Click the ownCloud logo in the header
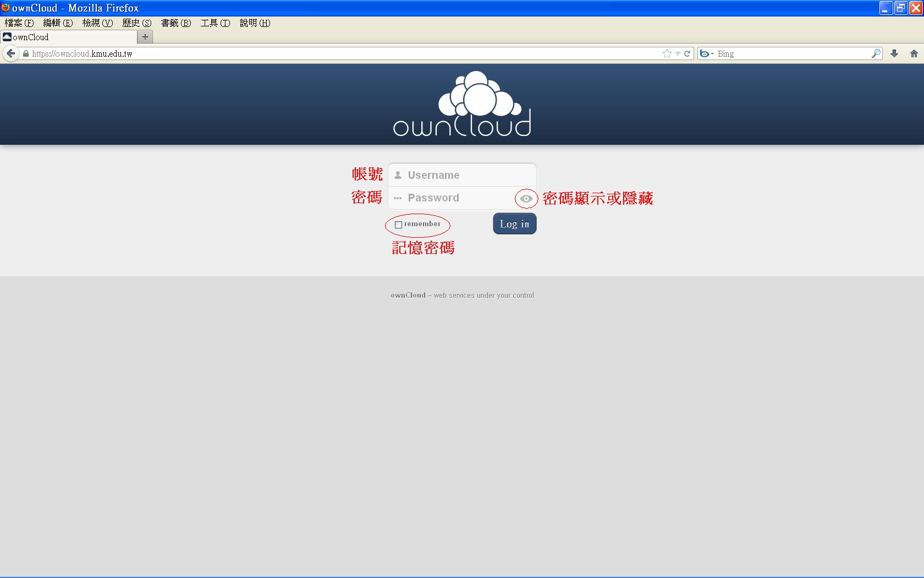Screen dimensions: 924x578 click(462, 103)
